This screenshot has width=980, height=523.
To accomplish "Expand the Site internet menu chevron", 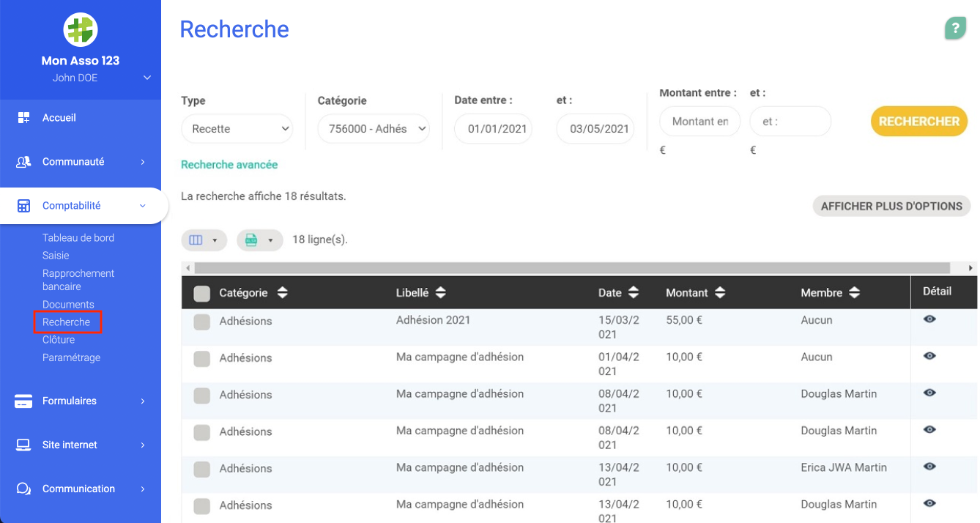I will tap(143, 445).
